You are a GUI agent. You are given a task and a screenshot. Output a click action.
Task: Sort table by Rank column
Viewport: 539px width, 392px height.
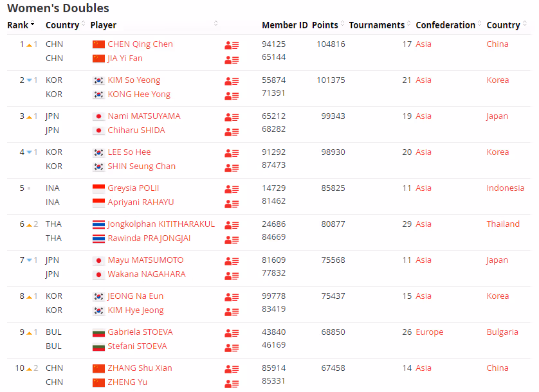(21, 25)
